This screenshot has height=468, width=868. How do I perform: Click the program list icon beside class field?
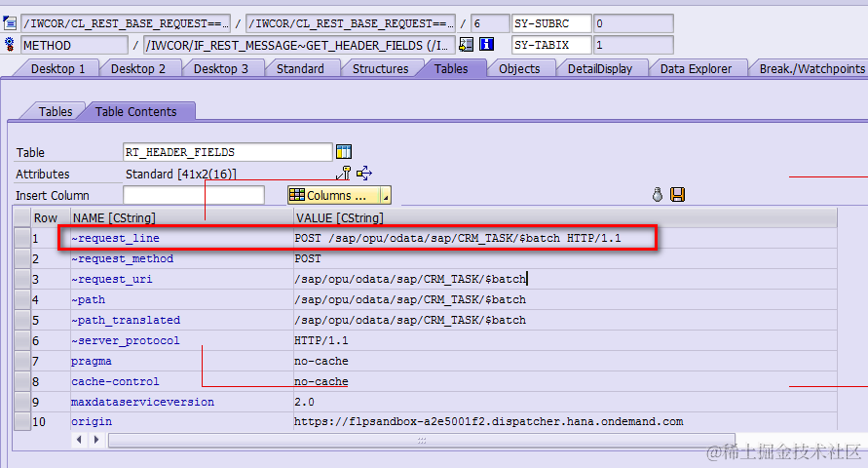click(x=10, y=23)
